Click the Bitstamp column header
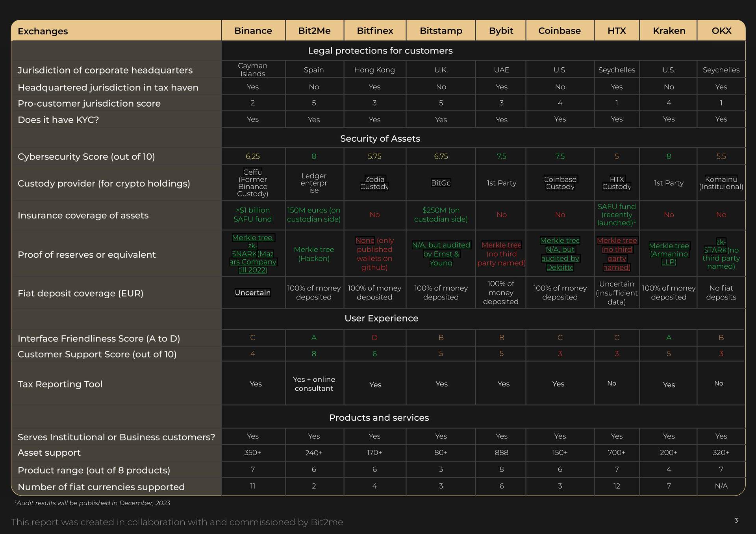Viewport: 756px width, 534px height. pyautogui.click(x=441, y=31)
